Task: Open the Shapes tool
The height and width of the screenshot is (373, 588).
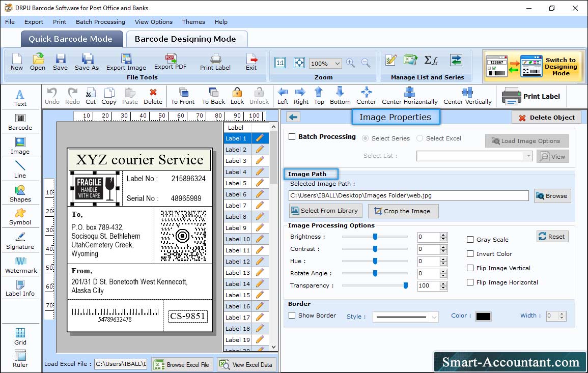Action: pyautogui.click(x=20, y=194)
